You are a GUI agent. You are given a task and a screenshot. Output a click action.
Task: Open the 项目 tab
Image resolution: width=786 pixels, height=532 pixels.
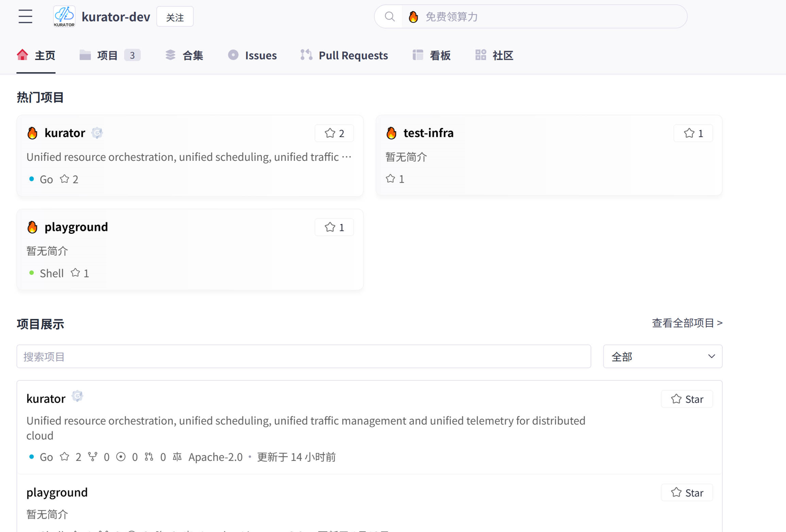coord(110,55)
